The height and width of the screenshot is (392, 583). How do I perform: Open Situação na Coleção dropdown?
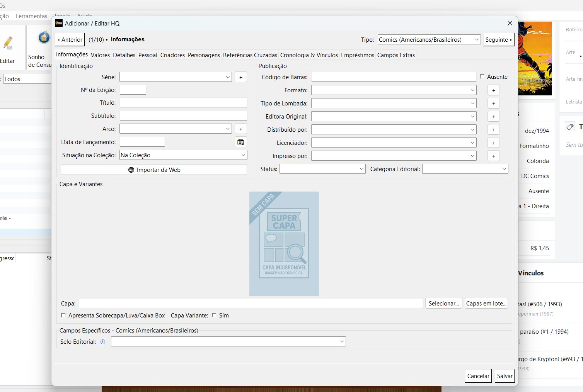click(183, 155)
